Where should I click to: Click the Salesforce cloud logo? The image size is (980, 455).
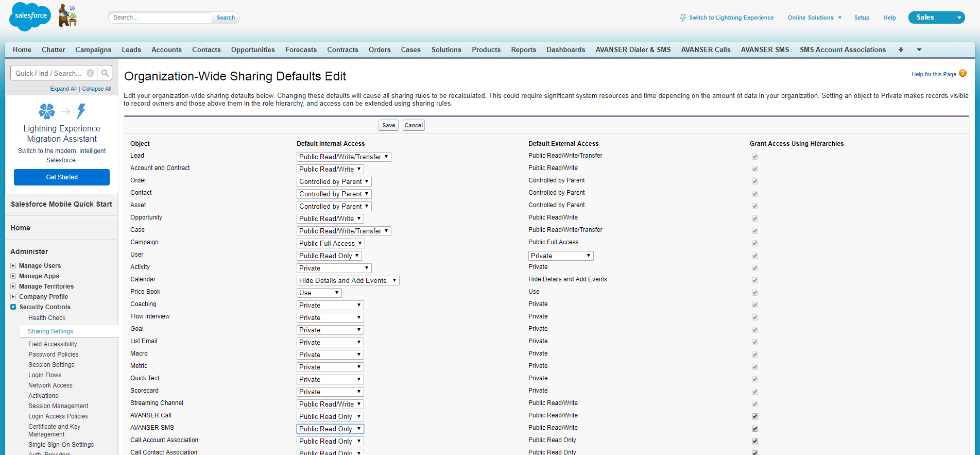point(30,16)
